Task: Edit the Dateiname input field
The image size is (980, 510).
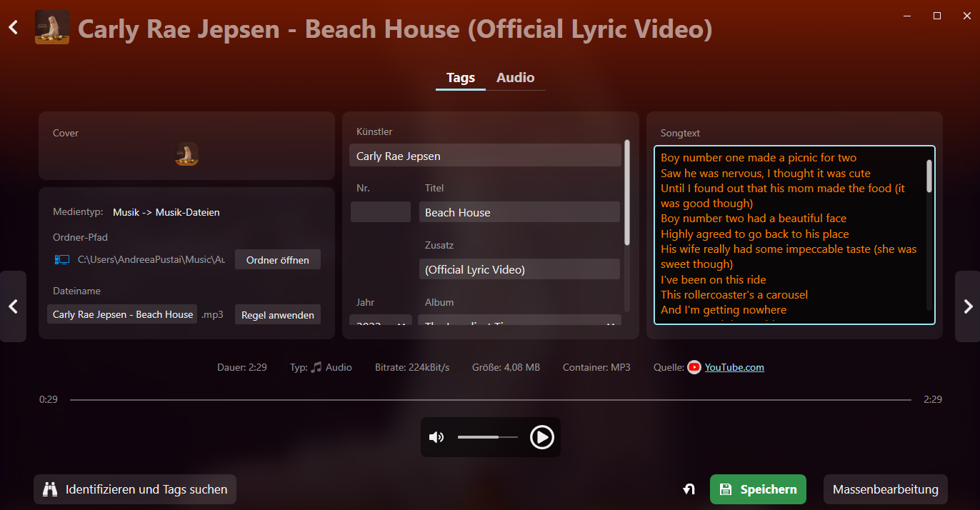Action: pos(122,314)
